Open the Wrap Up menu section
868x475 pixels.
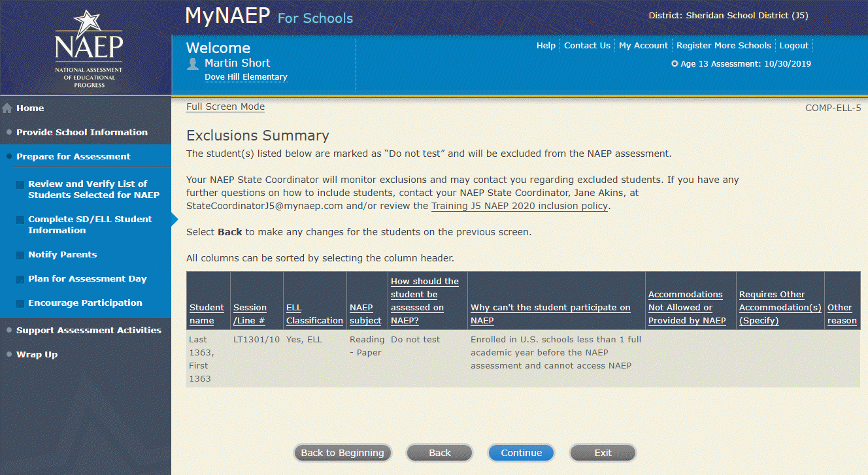[37, 354]
